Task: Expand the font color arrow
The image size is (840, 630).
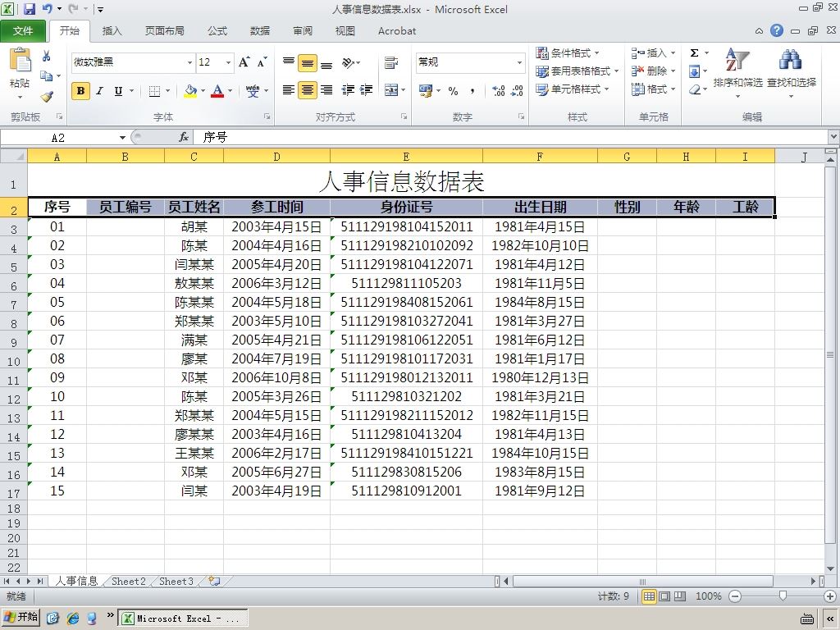Action: 231,91
